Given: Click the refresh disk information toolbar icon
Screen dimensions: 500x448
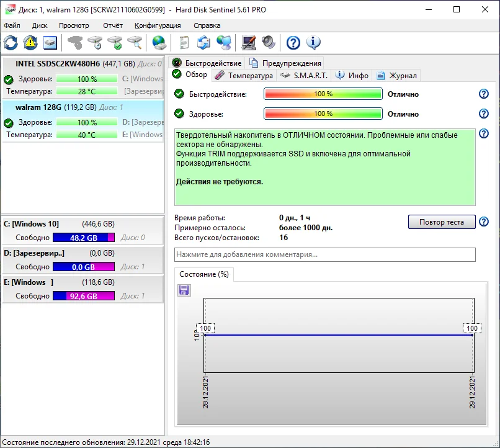Looking at the screenshot, I should 11,43.
